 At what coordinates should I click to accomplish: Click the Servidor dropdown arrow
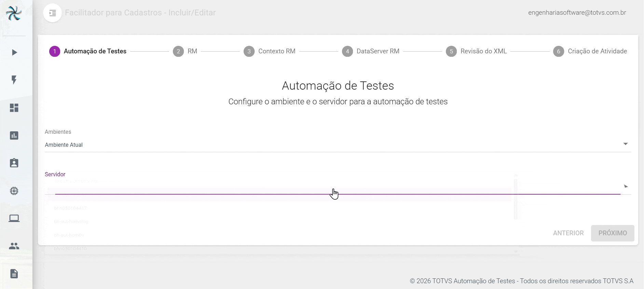(x=626, y=186)
